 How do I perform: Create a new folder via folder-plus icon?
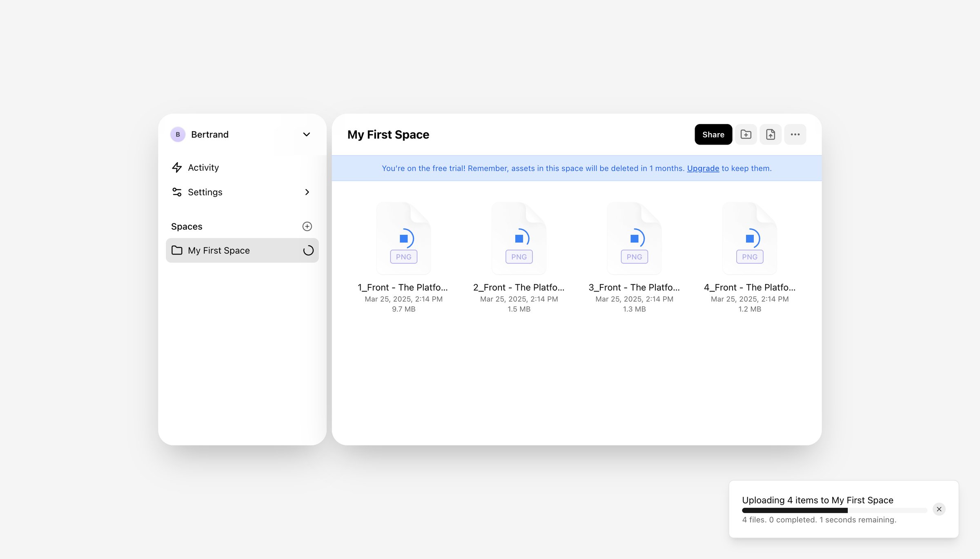746,134
